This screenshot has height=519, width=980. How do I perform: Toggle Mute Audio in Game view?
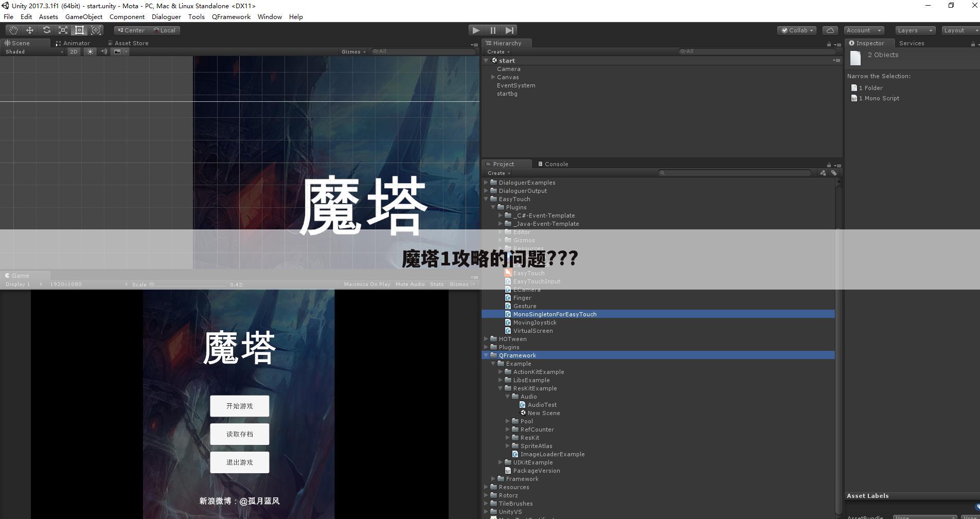pyautogui.click(x=410, y=284)
